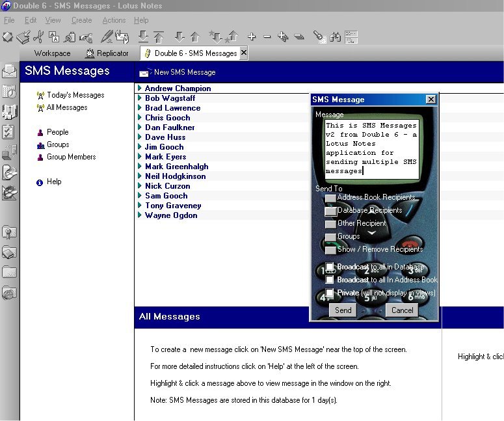Expand the Dan Faulkner category
Viewport: 504px width, 421px height.
pos(140,127)
